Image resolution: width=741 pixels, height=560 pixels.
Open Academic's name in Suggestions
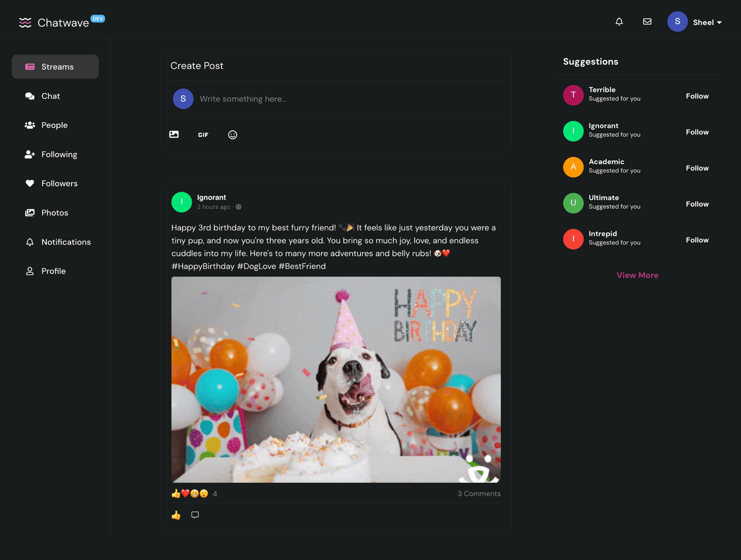click(606, 162)
